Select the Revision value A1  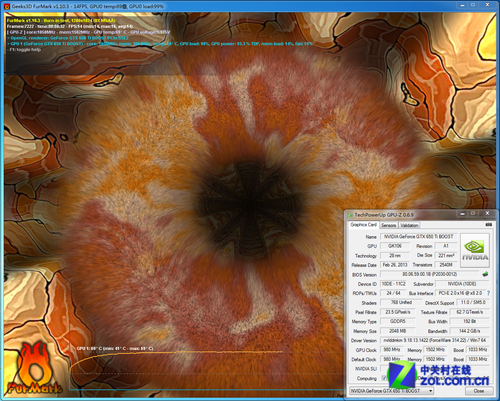446,246
